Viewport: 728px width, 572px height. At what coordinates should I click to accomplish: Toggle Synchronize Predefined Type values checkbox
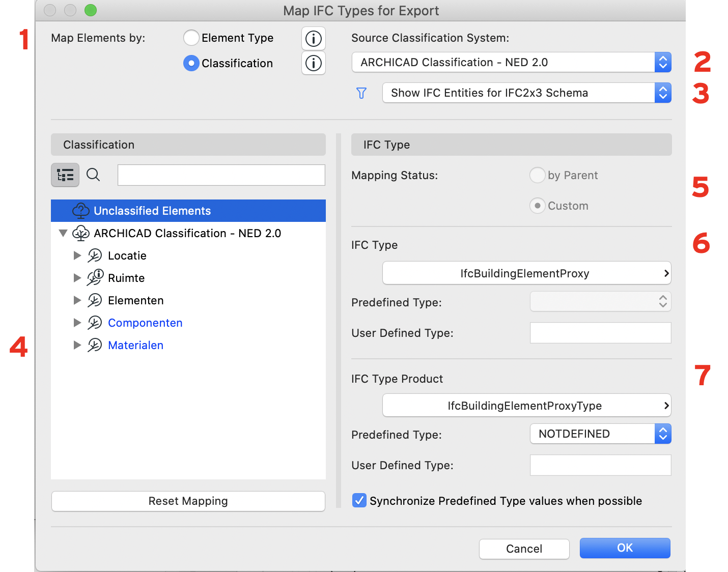[x=359, y=500]
